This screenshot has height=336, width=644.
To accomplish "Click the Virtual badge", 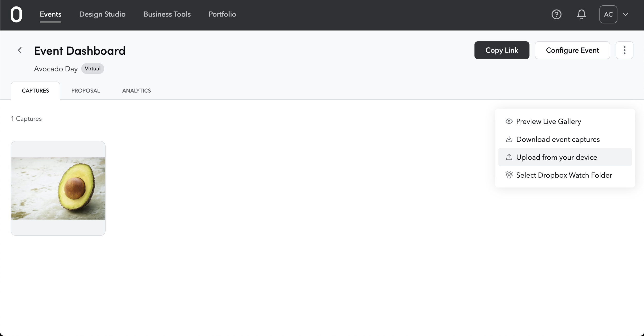I will pyautogui.click(x=93, y=69).
